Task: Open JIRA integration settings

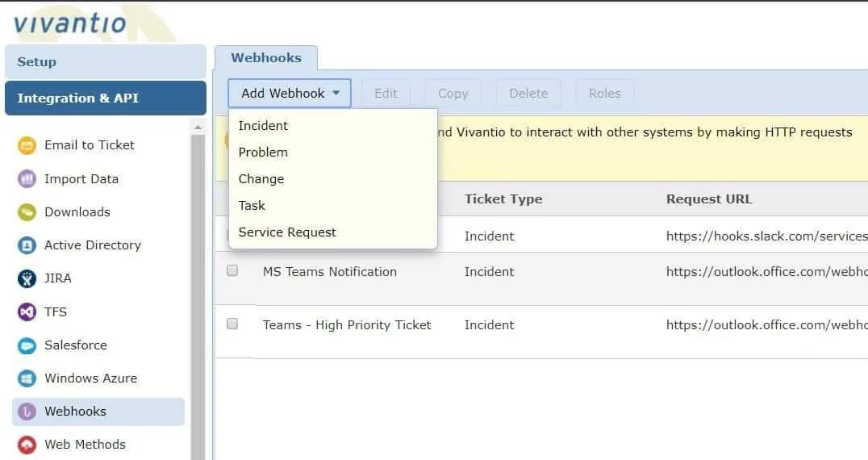Action: [x=57, y=278]
